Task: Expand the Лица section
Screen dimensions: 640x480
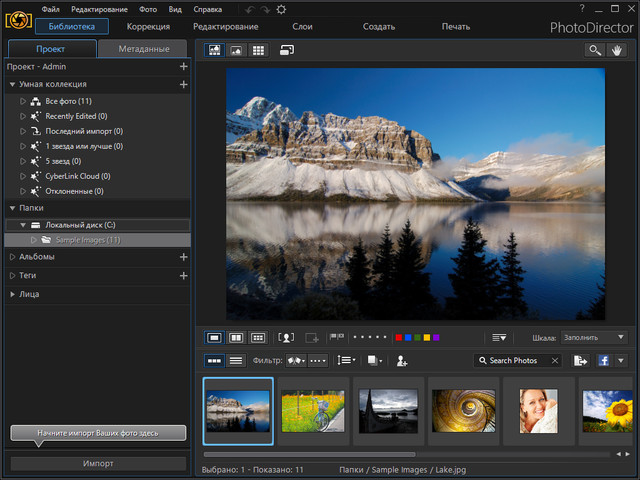Action: tap(12, 294)
